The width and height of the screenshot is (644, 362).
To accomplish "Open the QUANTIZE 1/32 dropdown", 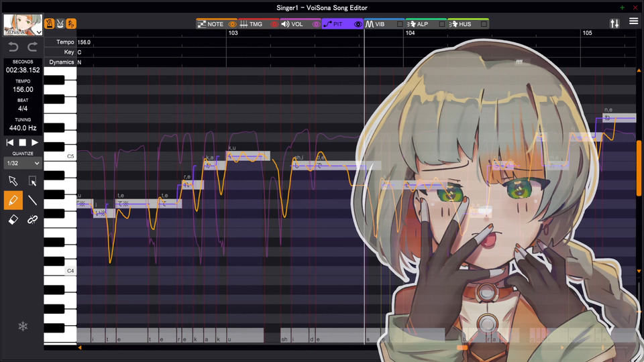I will [23, 164].
